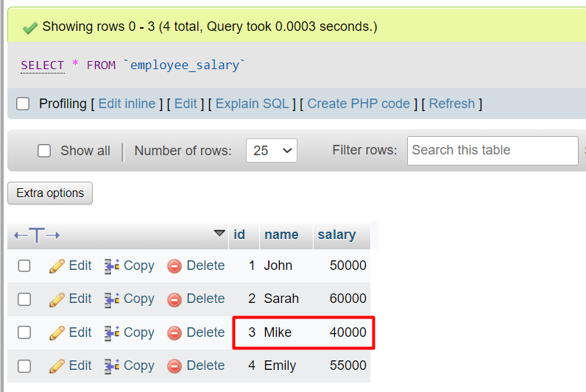The height and width of the screenshot is (392, 586).
Task: Click the down arrow in the table header
Action: click(x=219, y=234)
